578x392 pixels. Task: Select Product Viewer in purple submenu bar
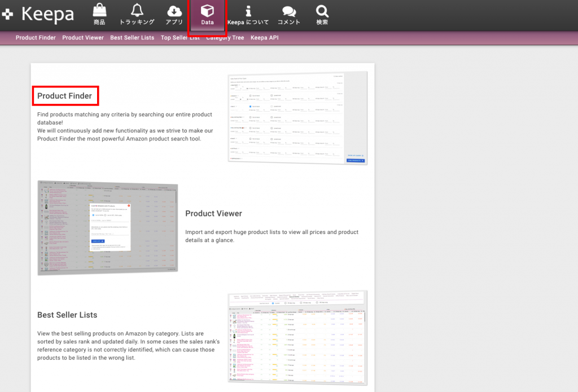[x=83, y=38]
